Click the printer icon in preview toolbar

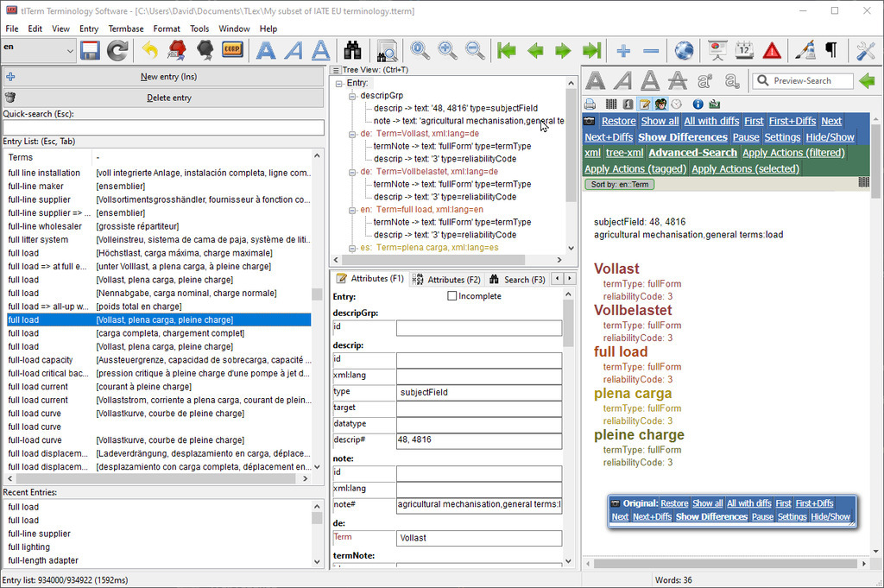pos(591,104)
